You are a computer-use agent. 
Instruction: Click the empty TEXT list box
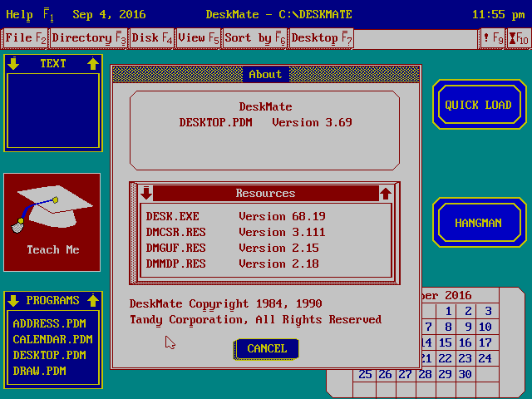click(53, 111)
